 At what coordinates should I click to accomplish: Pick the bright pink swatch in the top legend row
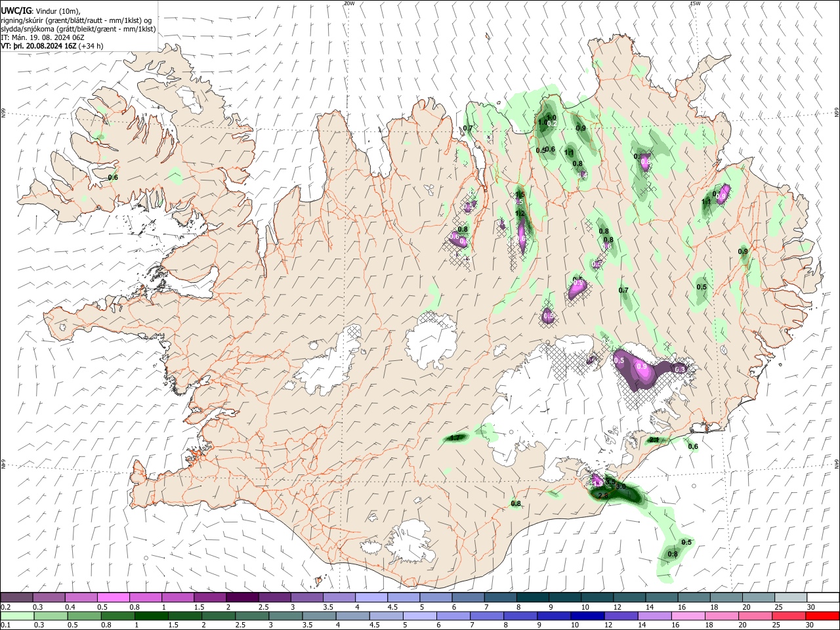pos(113,598)
